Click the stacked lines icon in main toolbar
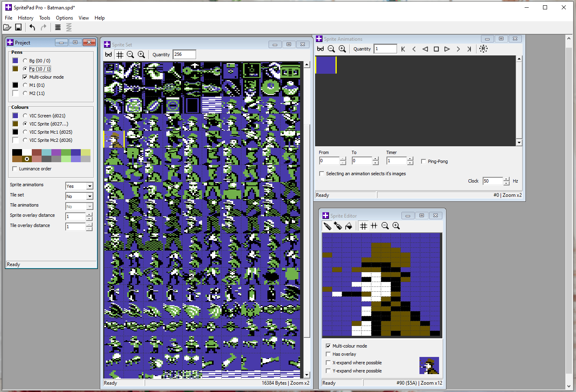The height and width of the screenshot is (392, 576). [58, 27]
